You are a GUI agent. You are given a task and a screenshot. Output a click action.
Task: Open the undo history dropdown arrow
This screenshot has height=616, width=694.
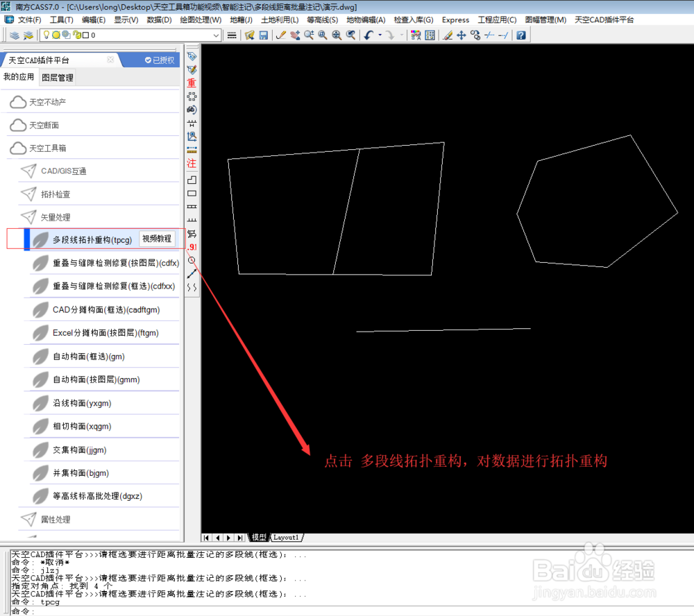380,35
